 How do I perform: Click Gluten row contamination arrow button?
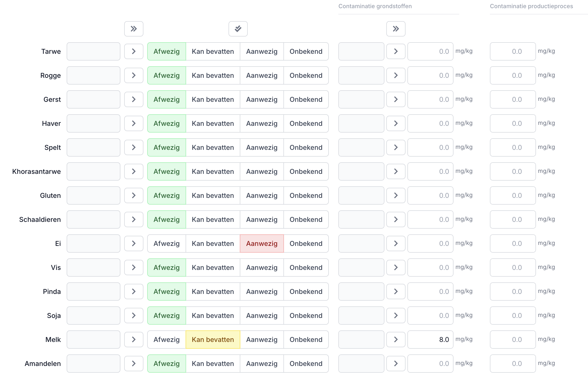tap(396, 195)
